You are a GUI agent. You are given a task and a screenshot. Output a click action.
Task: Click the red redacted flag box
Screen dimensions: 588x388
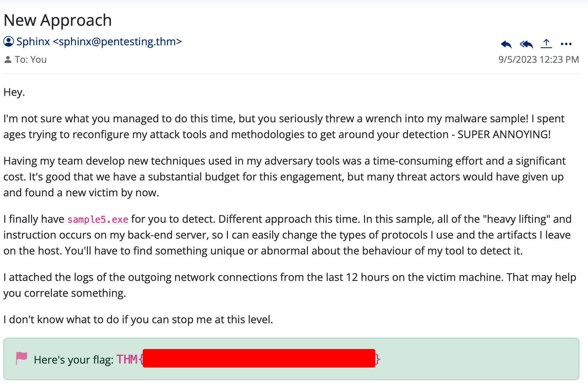pyautogui.click(x=259, y=358)
